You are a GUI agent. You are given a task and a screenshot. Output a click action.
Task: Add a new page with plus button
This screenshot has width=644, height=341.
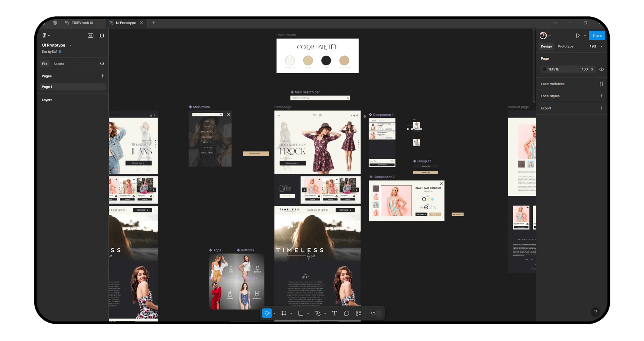102,76
